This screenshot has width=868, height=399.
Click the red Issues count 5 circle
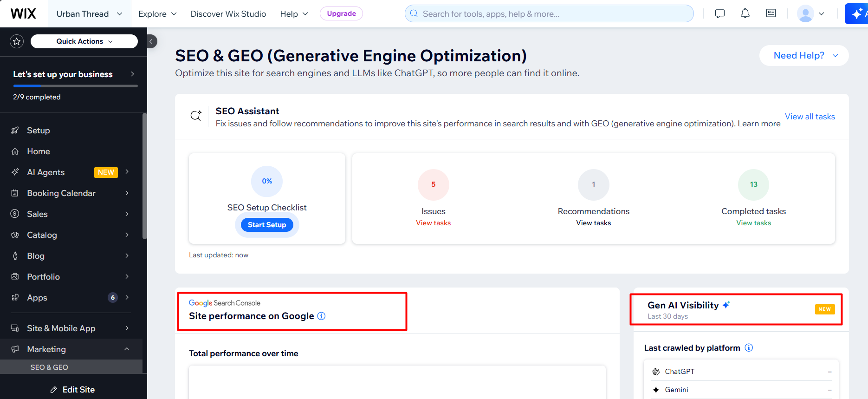click(434, 184)
